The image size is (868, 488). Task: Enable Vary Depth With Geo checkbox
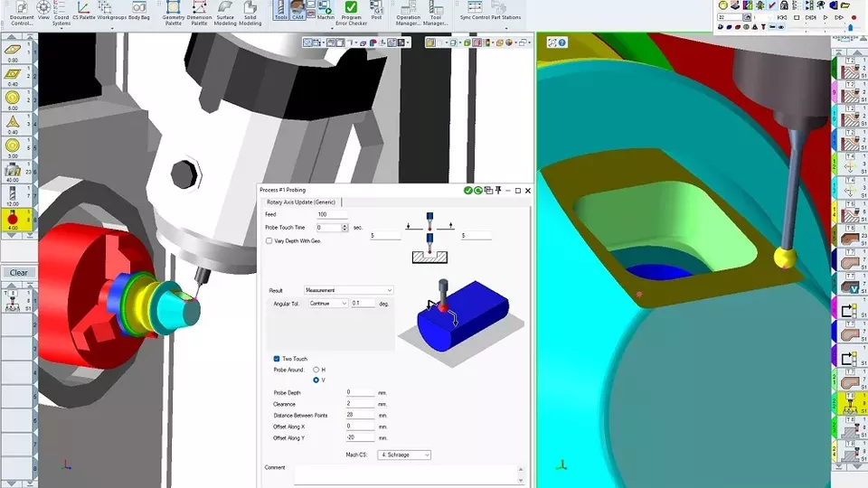[269, 240]
